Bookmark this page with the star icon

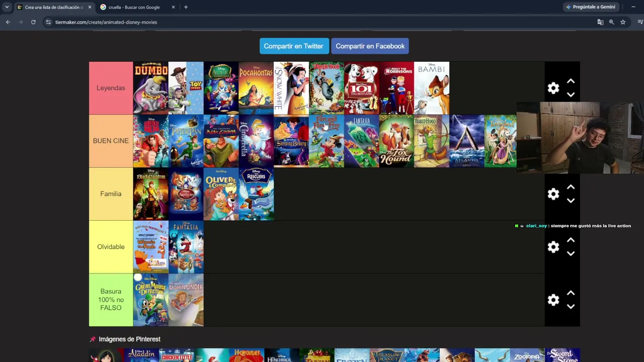pyautogui.click(x=623, y=22)
